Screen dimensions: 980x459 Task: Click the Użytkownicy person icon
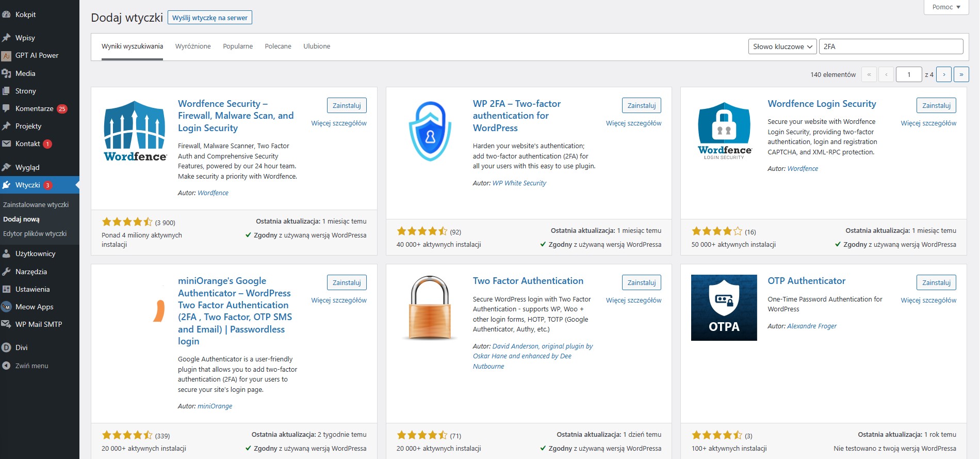6,254
